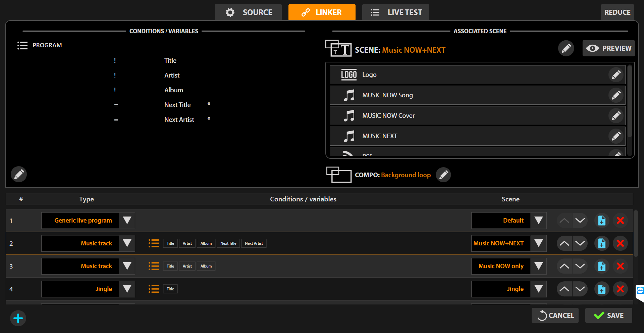Expand the Generic live program type dropdown
The height and width of the screenshot is (333, 644).
tap(127, 221)
